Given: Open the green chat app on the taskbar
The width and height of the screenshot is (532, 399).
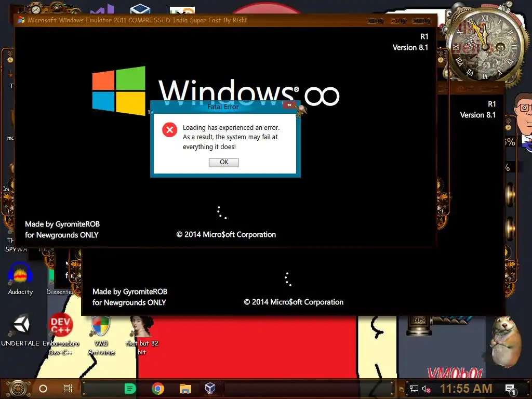Looking at the screenshot, I should pyautogui.click(x=130, y=389).
